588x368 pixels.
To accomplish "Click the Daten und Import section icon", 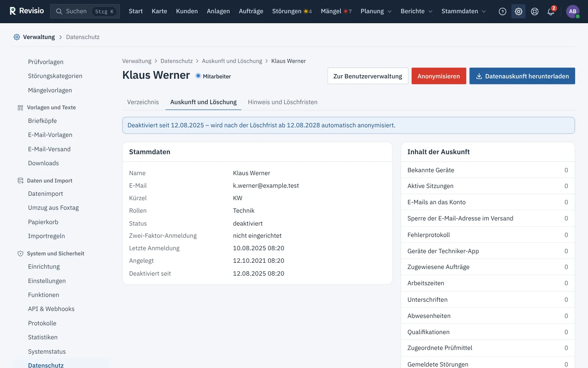I will click(x=21, y=181).
